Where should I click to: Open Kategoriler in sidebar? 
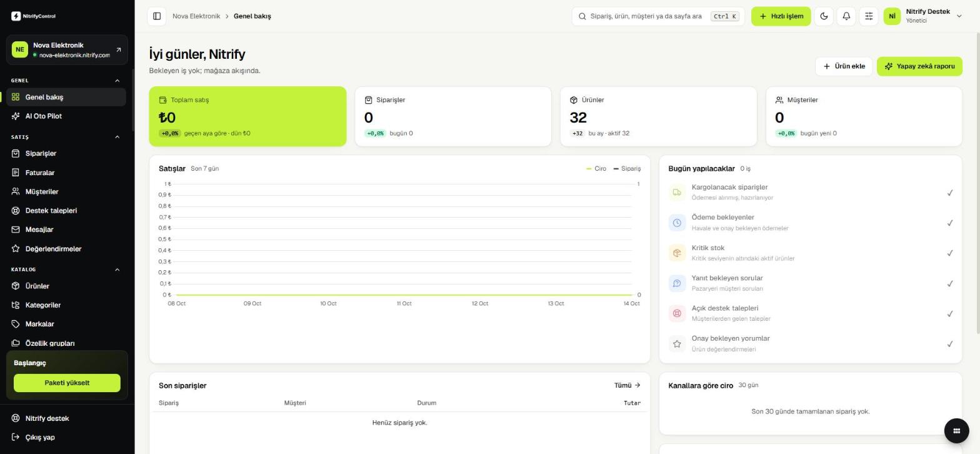click(66, 305)
